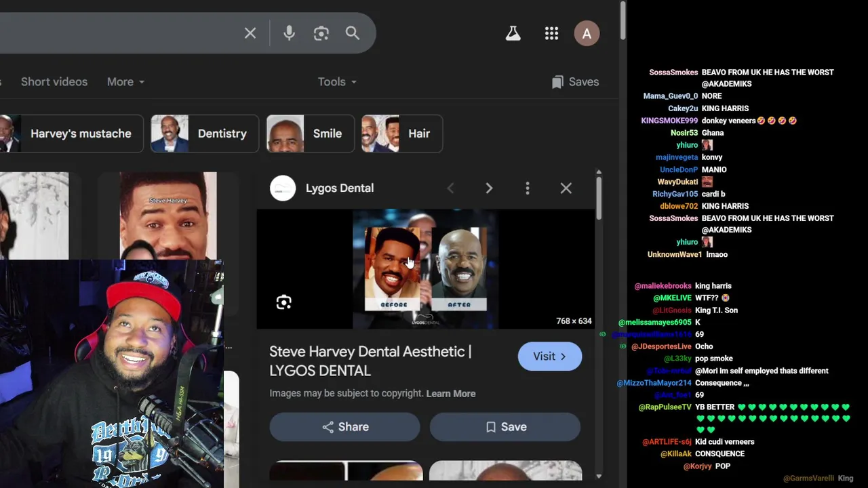The image size is (868, 488).
Task: Open the Tools dropdown
Action: 337,82
